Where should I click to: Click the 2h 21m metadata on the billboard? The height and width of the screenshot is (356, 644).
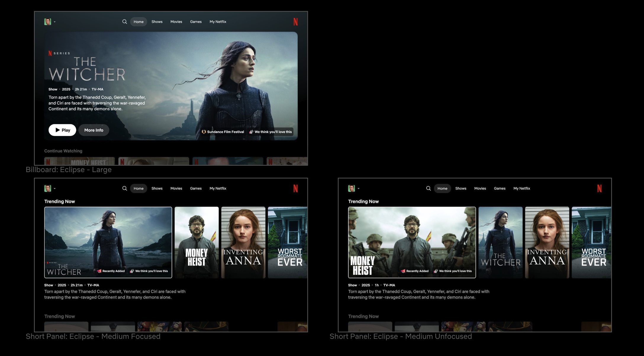click(x=81, y=89)
